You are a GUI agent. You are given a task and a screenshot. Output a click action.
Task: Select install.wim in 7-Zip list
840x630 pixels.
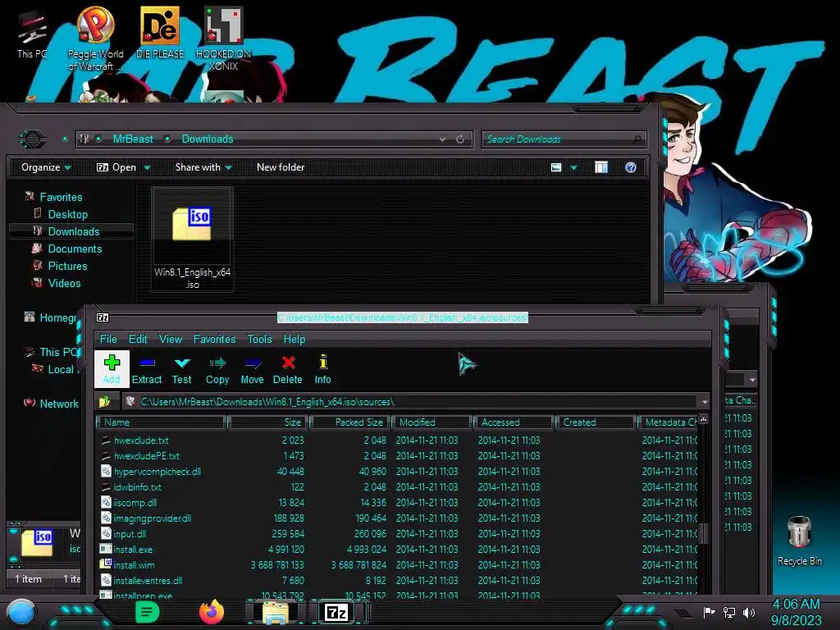(134, 564)
